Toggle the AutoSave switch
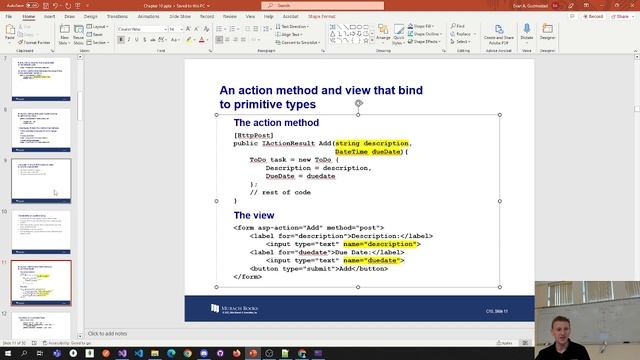This screenshot has height=360, width=640. [32, 6]
